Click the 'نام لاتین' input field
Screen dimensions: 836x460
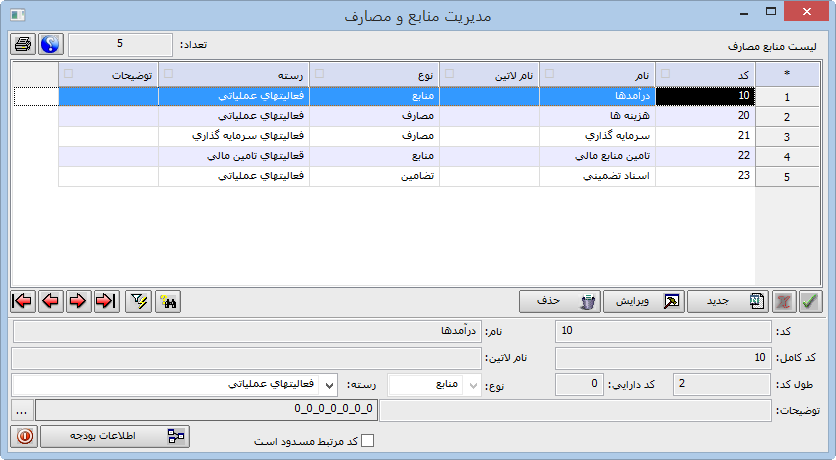(248, 358)
